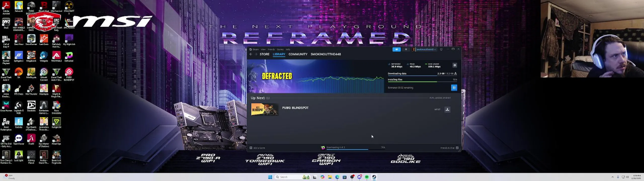The width and height of the screenshot is (644, 181).
Task: Select the PUBG BLINDSPOT desktop icon
Action: [x=69, y=74]
